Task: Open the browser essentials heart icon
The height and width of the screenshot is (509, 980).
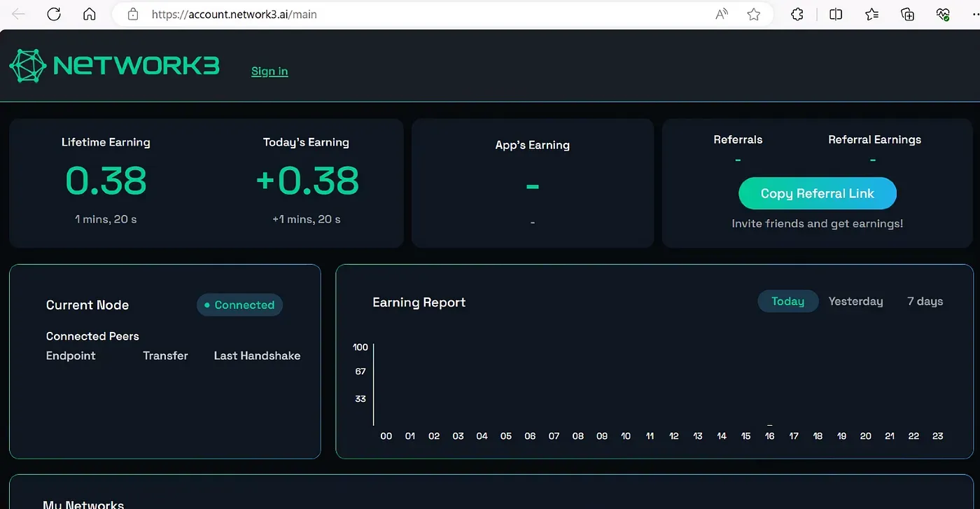Action: click(x=942, y=14)
